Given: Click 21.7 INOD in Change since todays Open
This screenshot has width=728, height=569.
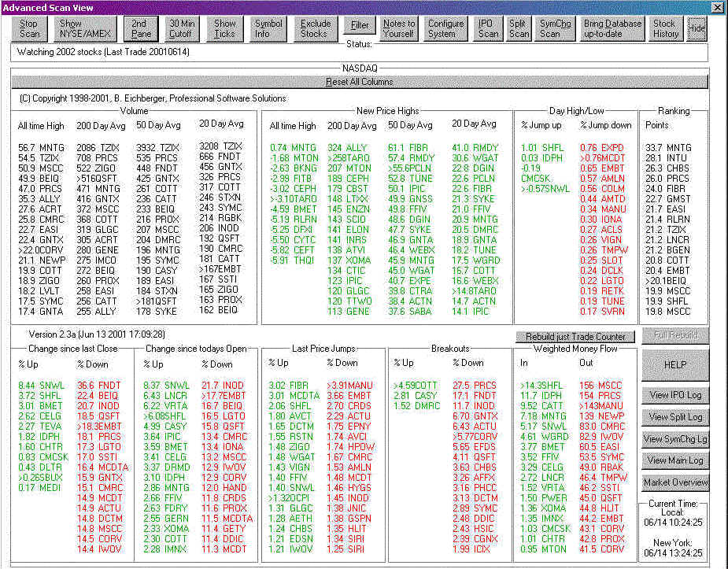Looking at the screenshot, I should click(223, 385).
